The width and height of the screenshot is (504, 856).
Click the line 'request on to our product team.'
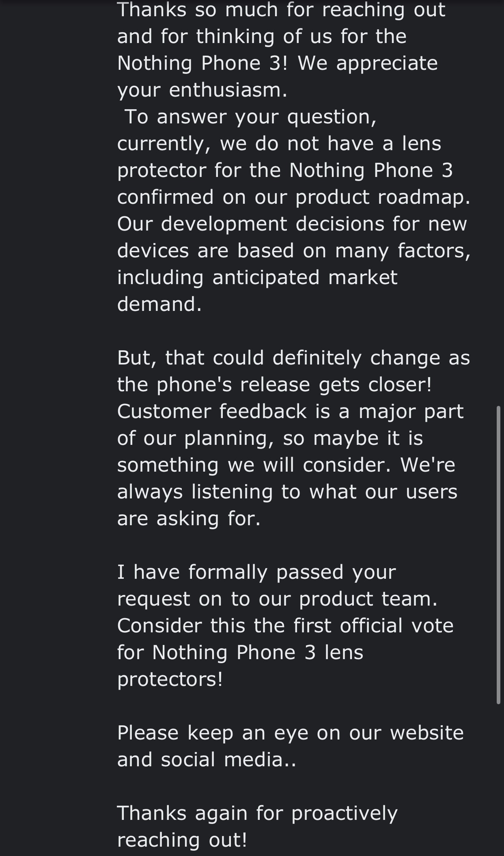tap(277, 599)
